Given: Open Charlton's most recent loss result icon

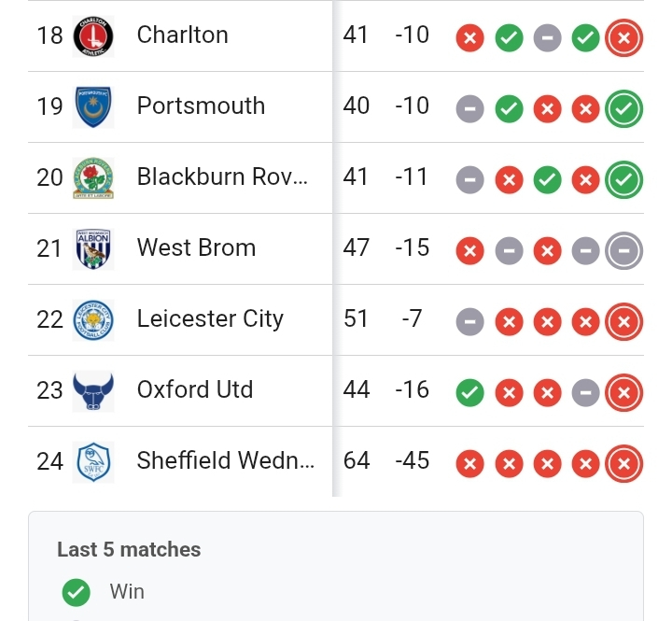Looking at the screenshot, I should pyautogui.click(x=623, y=37).
